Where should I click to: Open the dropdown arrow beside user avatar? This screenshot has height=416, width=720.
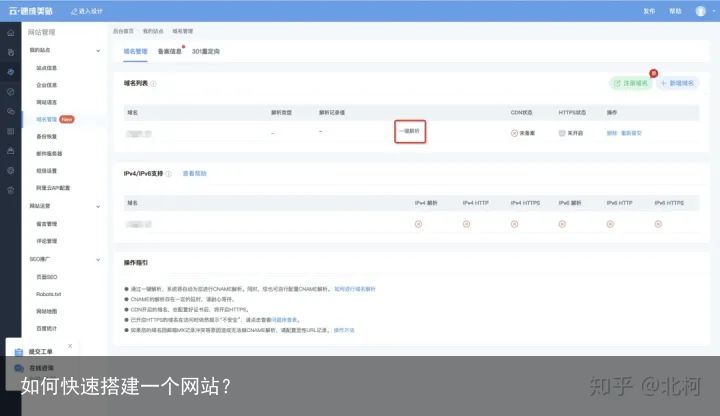click(714, 11)
